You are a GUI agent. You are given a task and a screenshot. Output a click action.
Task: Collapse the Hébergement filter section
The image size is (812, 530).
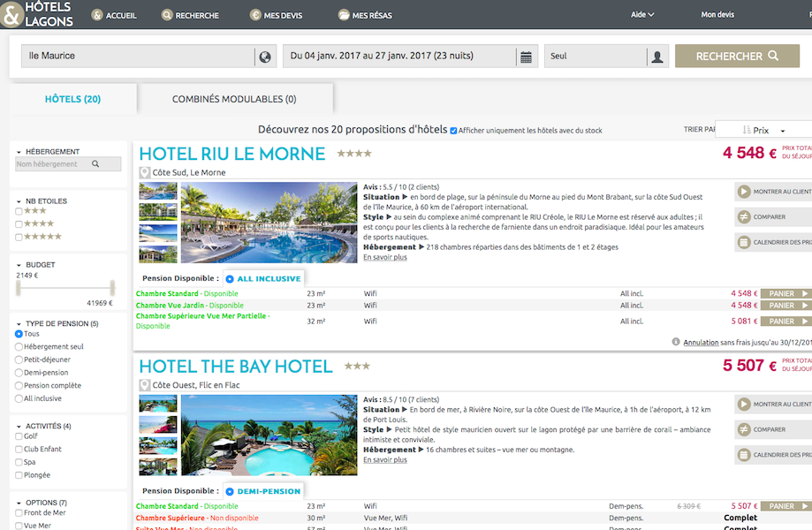point(19,152)
